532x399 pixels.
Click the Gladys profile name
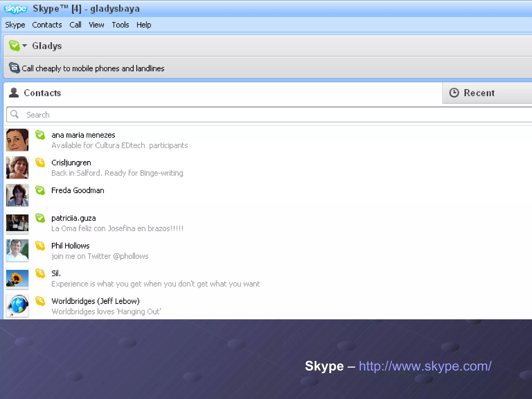coord(47,46)
